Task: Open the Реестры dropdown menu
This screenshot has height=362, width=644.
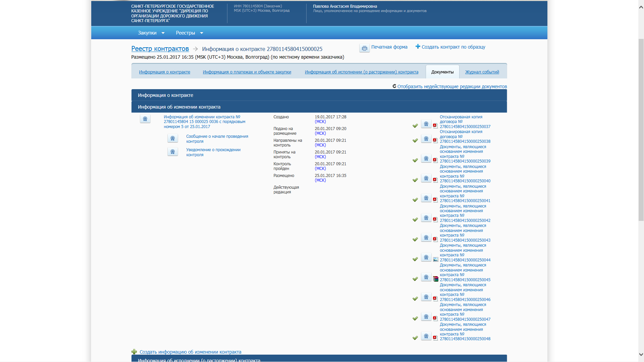Action: pos(190,33)
